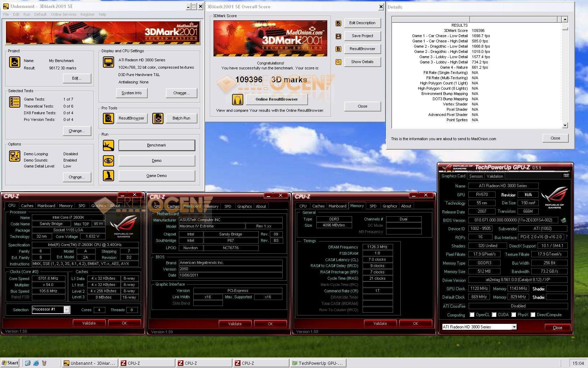Click the GPU Clock 1120 MHz field
The height and width of the screenshot is (368, 588).
pos(479,289)
